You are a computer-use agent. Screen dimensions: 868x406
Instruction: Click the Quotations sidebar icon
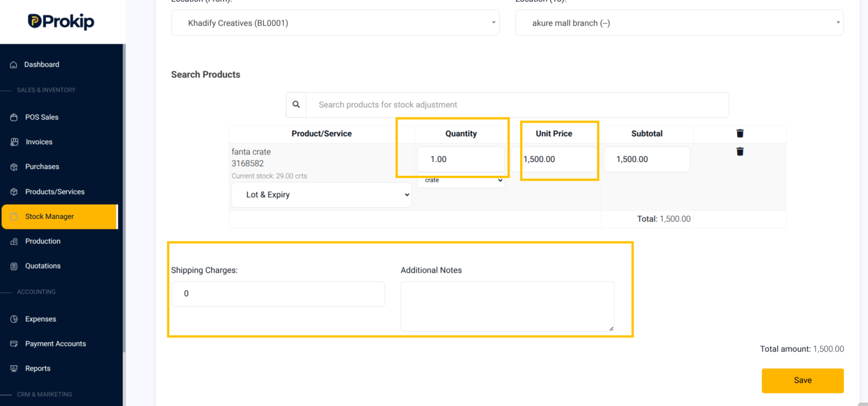tap(14, 266)
